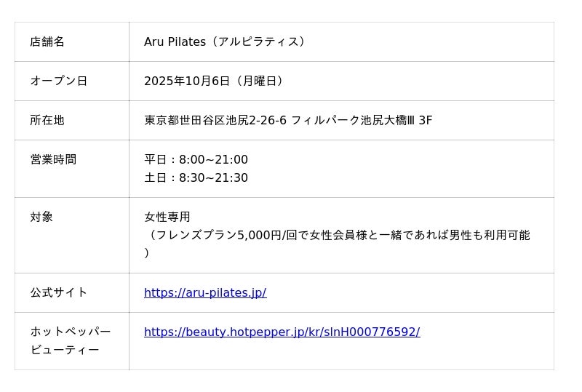
Task: Select the opening date 2025年10月6日
Action: pos(186,81)
